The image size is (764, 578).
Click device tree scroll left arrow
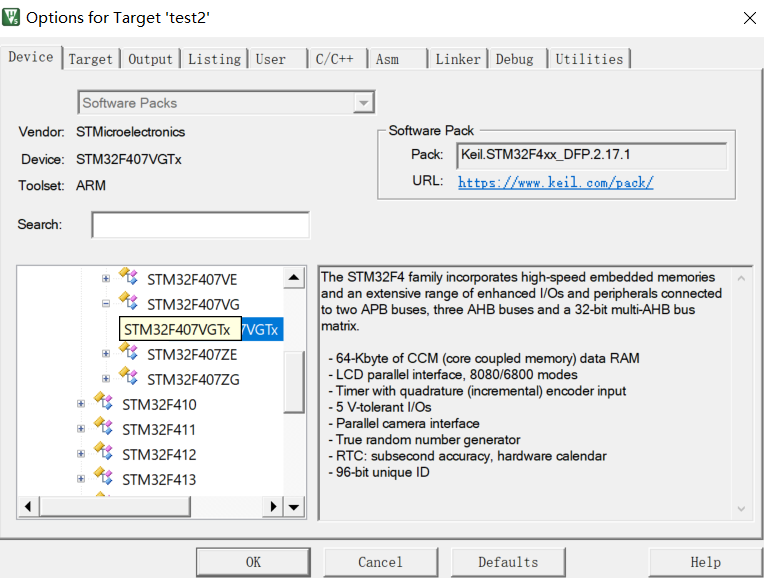pyautogui.click(x=28, y=507)
